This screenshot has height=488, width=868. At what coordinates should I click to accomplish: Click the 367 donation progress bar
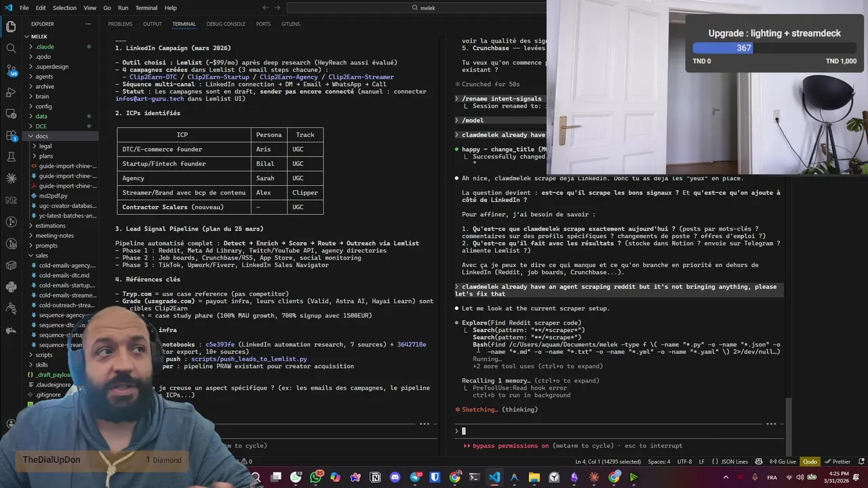(x=774, y=48)
